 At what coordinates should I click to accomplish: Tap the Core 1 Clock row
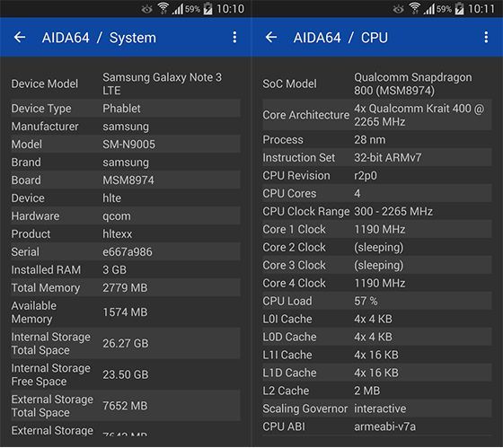(376, 230)
